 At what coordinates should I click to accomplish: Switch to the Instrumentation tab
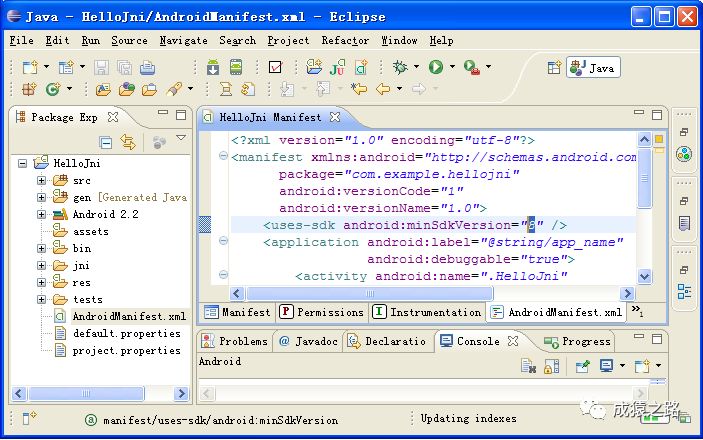click(427, 312)
